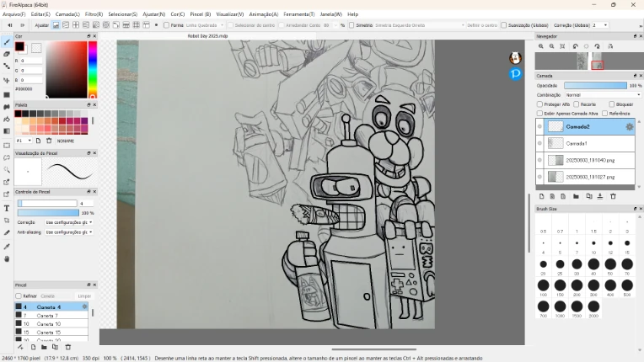The image size is (644, 362).
Task: Select the Text tool
Action: coord(7,208)
